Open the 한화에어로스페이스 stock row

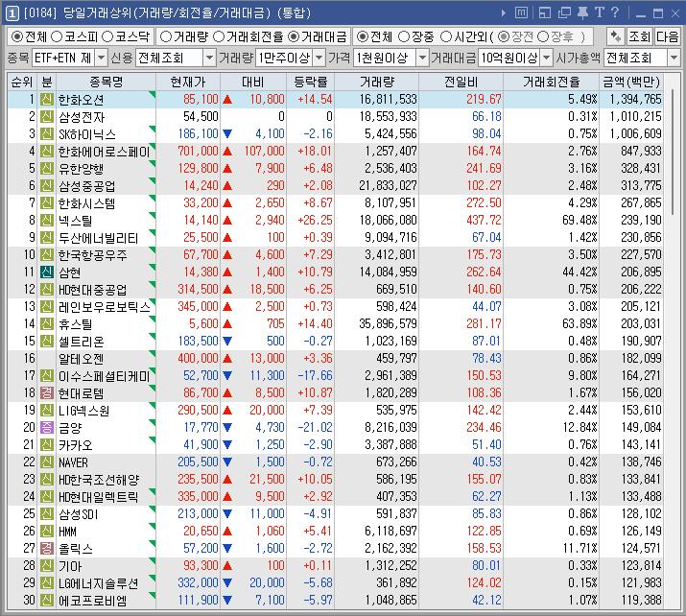point(335,152)
